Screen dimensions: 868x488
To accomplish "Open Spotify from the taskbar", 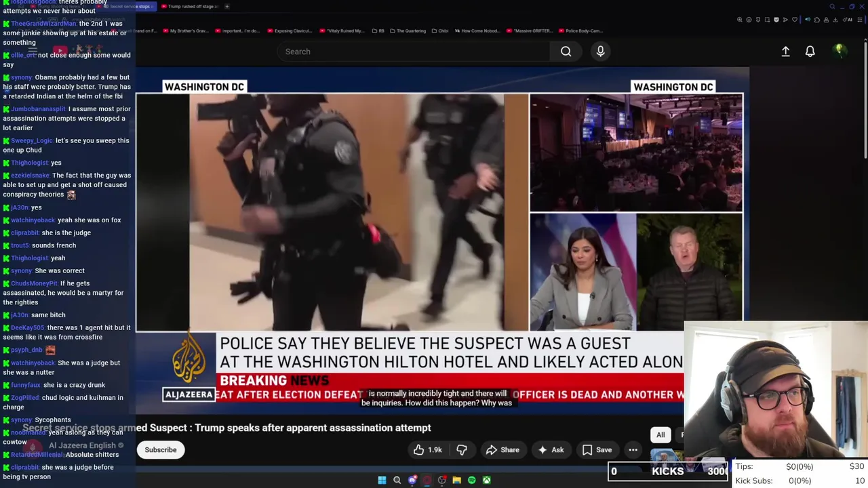I will point(471,480).
